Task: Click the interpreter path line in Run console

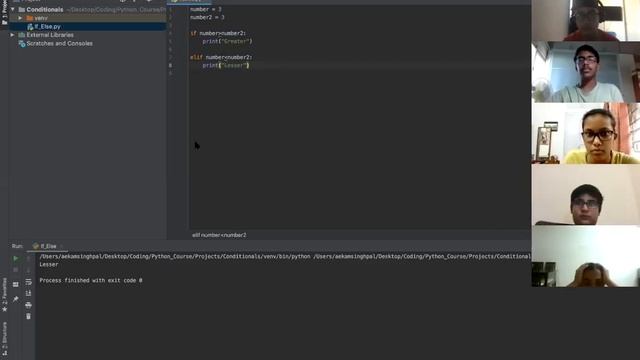Action: pyautogui.click(x=285, y=256)
